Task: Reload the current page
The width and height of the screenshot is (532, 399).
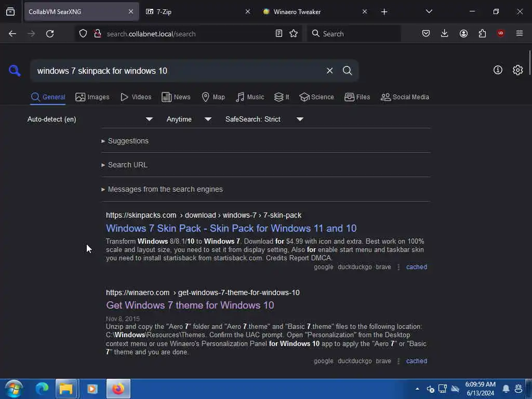Action: tap(50, 34)
